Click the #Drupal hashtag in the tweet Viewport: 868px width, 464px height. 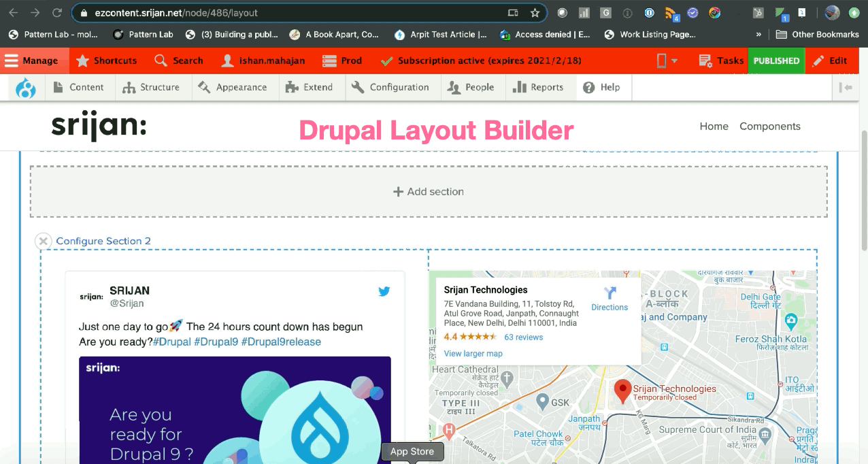tap(172, 342)
